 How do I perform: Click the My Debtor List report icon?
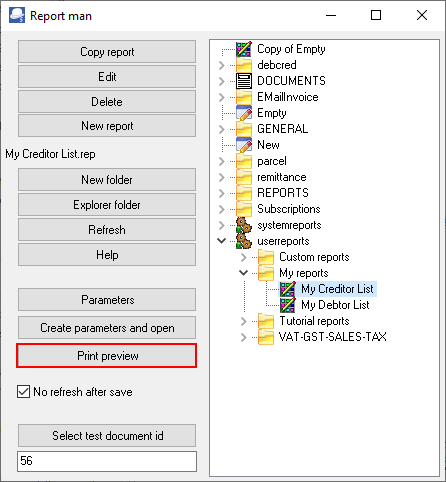click(x=288, y=305)
